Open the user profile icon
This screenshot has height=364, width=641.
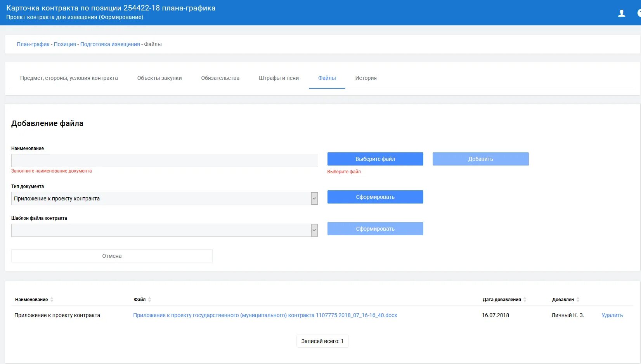tap(622, 13)
